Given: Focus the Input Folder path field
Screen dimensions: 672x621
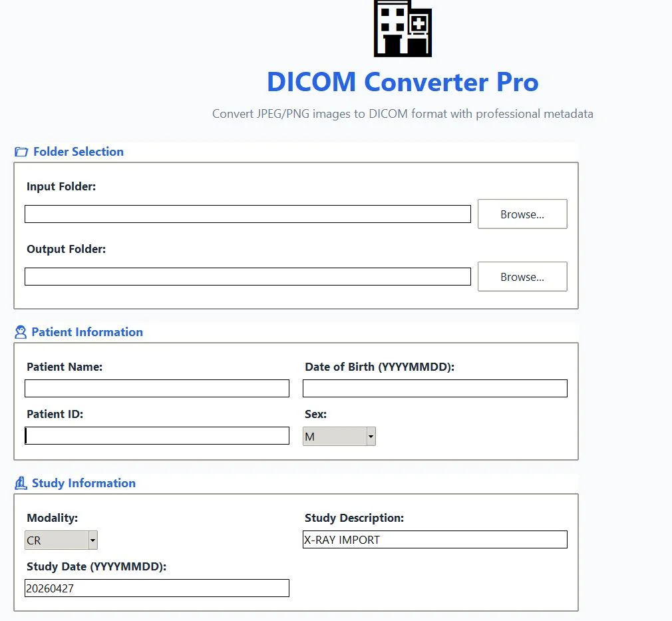Looking at the screenshot, I should coord(248,214).
